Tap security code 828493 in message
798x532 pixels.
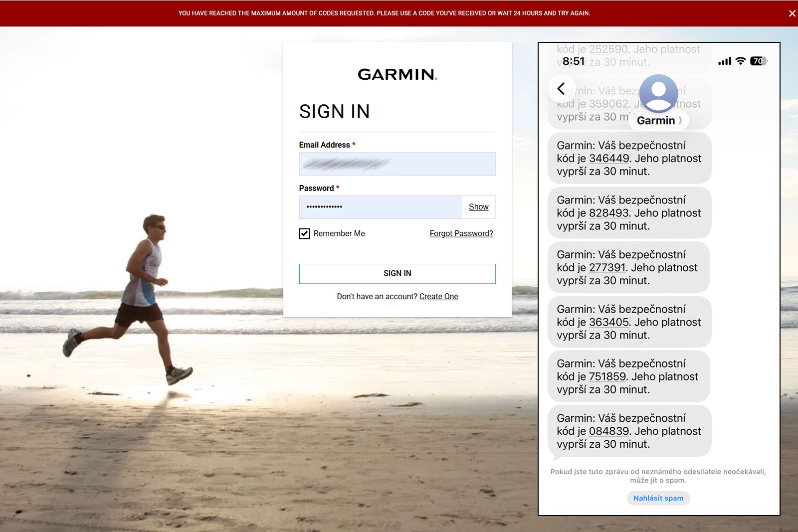point(608,213)
